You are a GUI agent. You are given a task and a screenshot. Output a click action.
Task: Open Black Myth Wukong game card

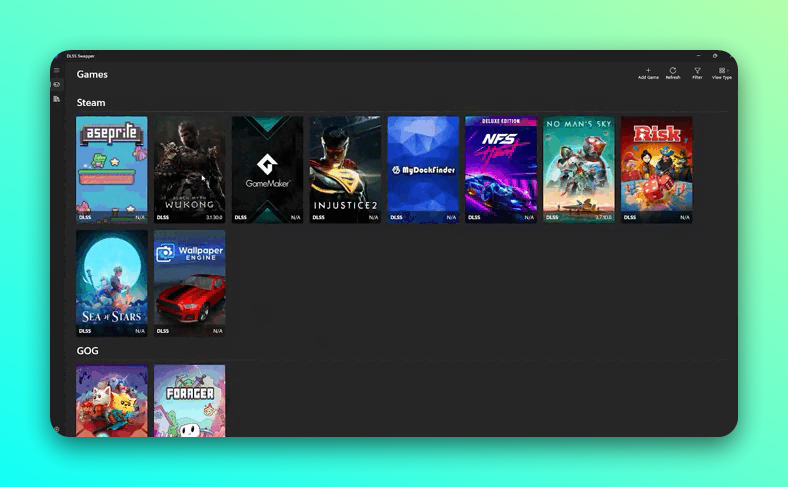tap(190, 168)
